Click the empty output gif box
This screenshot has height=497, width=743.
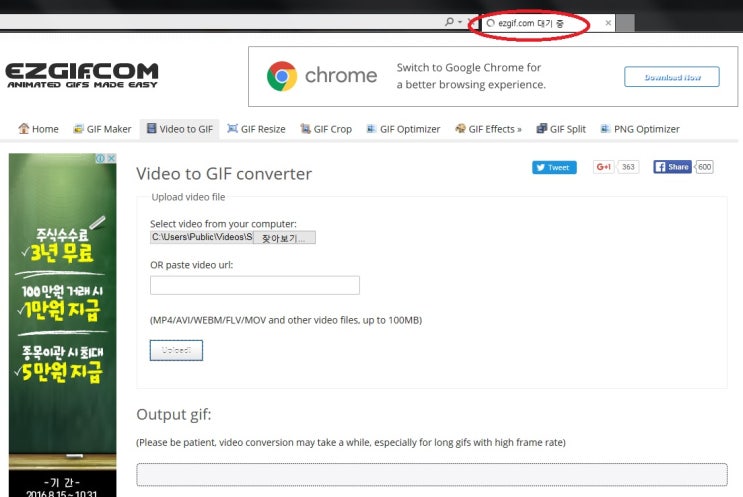point(432,475)
